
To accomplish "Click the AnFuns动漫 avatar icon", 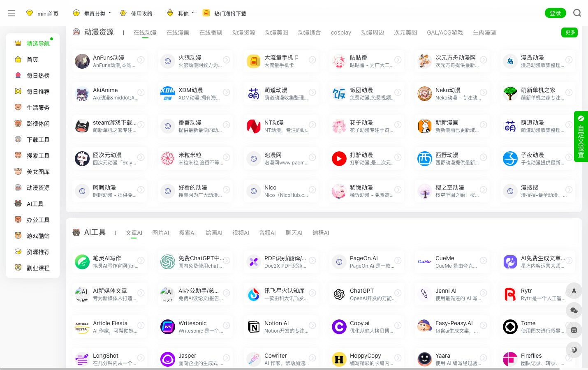I will (x=82, y=61).
